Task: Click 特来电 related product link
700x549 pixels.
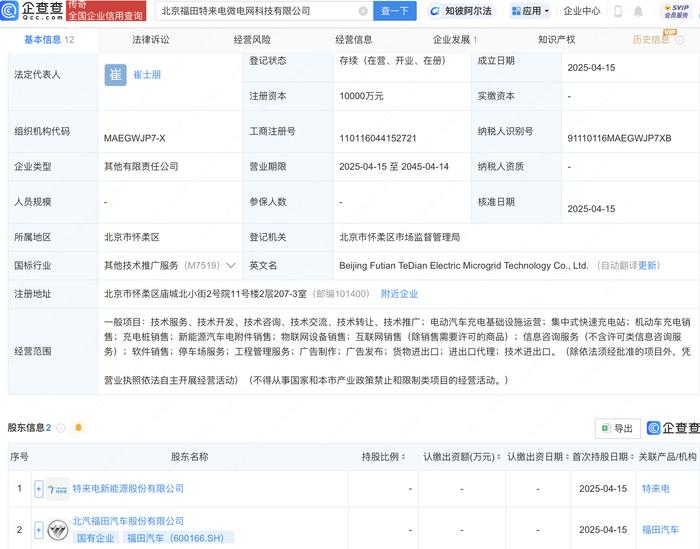Action: [656, 489]
